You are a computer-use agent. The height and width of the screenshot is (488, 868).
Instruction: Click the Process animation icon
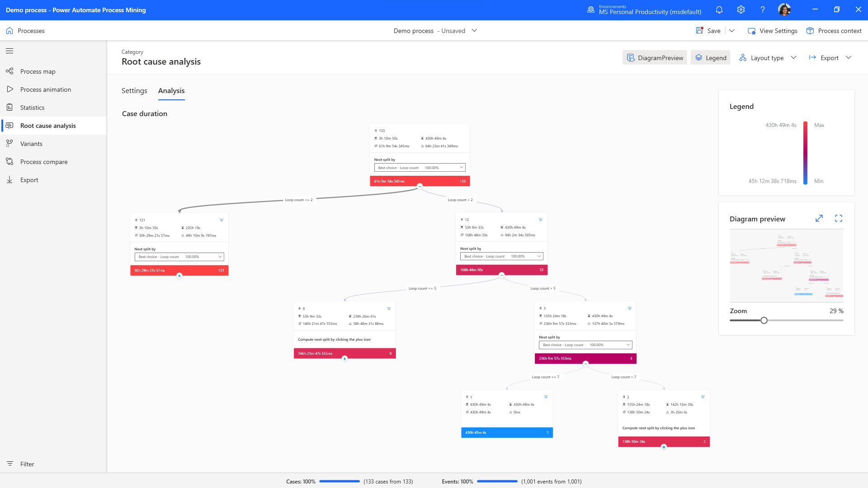10,89
